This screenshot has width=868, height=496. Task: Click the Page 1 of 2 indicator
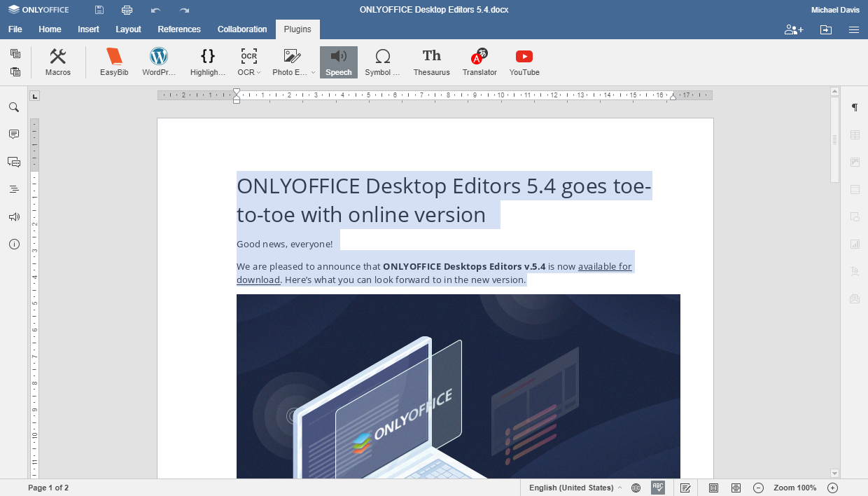tap(48, 488)
